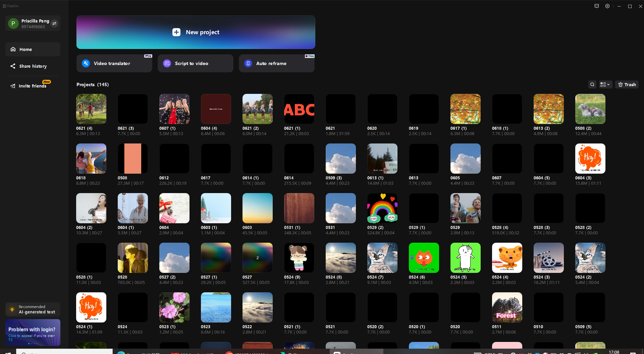Open Recommended AI-generated text card
Screen dimensions: 644x354
click(x=33, y=309)
